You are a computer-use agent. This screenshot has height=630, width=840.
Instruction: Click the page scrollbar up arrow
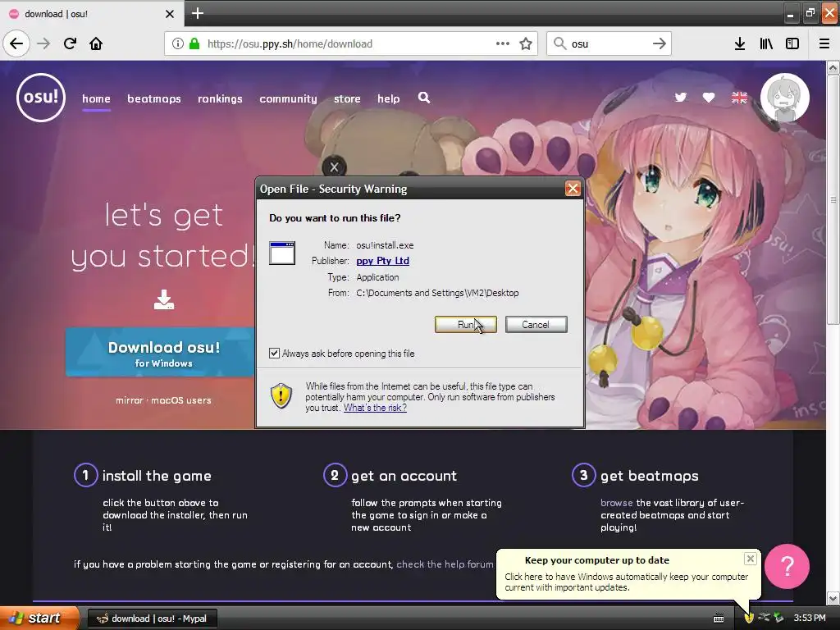coord(833,67)
